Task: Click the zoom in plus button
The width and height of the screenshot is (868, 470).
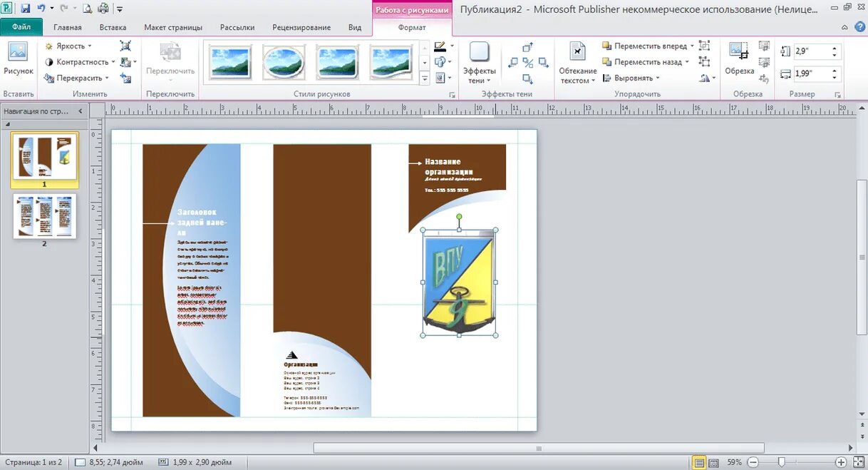Action: tap(841, 463)
